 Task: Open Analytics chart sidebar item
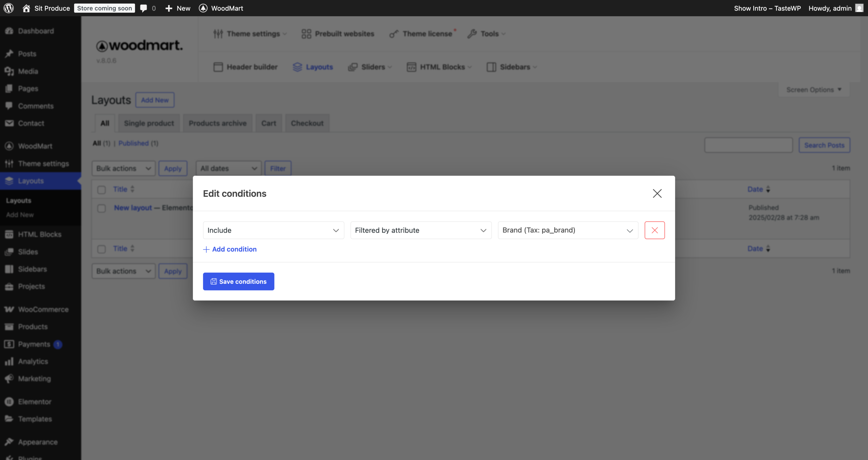coord(40,361)
